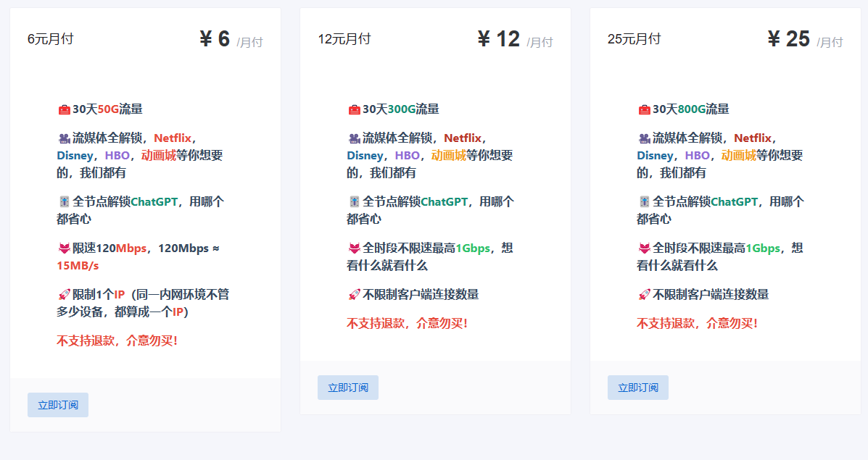Click the briefcase icon in 6元 plan
This screenshot has height=460, width=868.
64,110
